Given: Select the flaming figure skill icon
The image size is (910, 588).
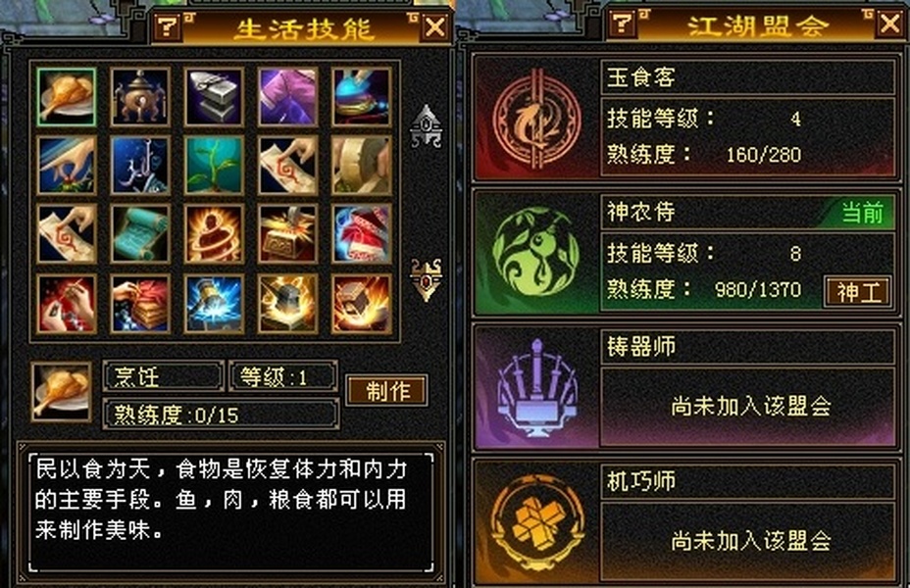Looking at the screenshot, I should [x=214, y=233].
